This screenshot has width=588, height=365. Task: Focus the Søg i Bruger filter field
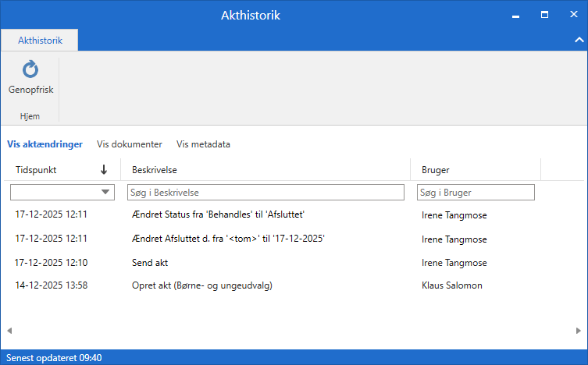(476, 192)
